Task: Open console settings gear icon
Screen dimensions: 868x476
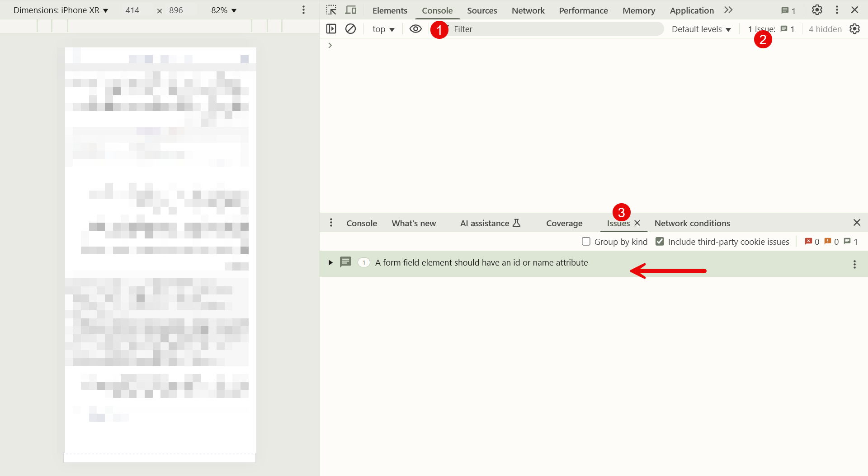Action: click(x=854, y=29)
